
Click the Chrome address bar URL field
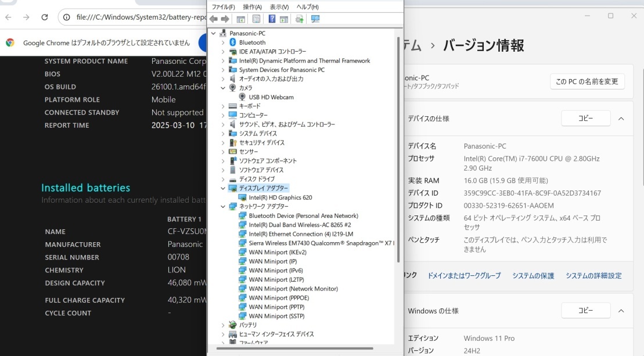(x=141, y=17)
